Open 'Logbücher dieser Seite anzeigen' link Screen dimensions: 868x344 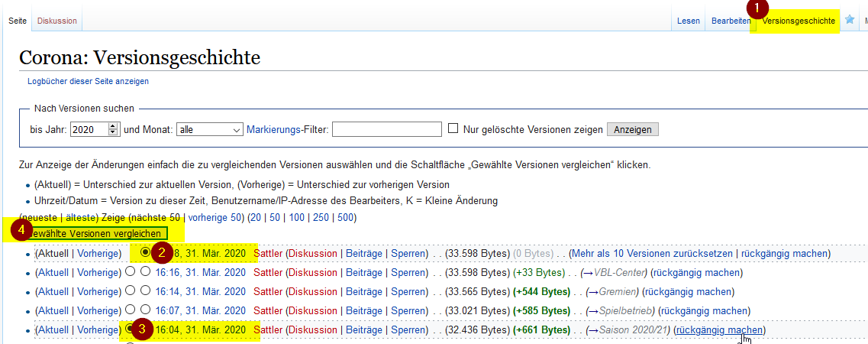(88, 81)
